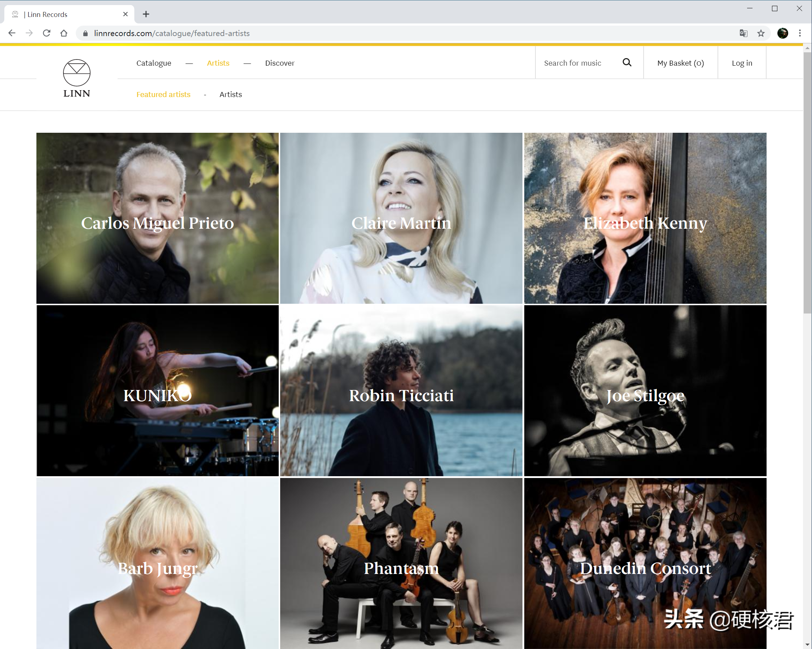The height and width of the screenshot is (649, 812).
Task: Open the Google Translate icon
Action: point(743,33)
